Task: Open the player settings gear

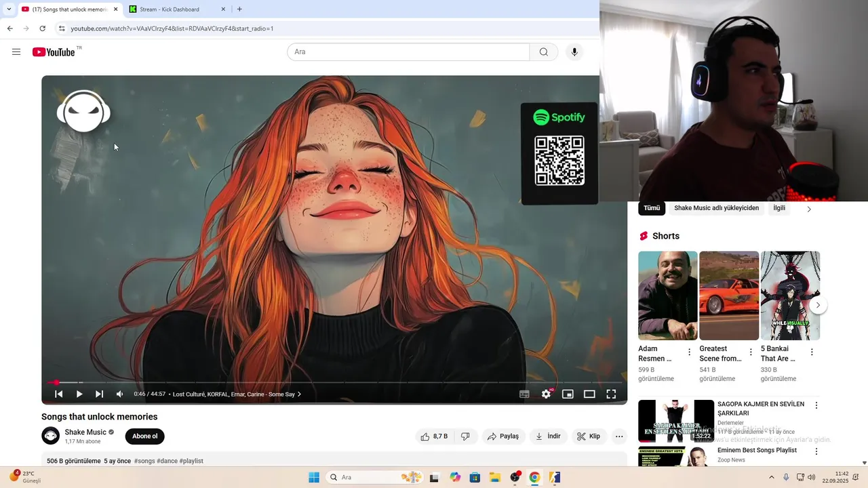Action: pos(547,394)
